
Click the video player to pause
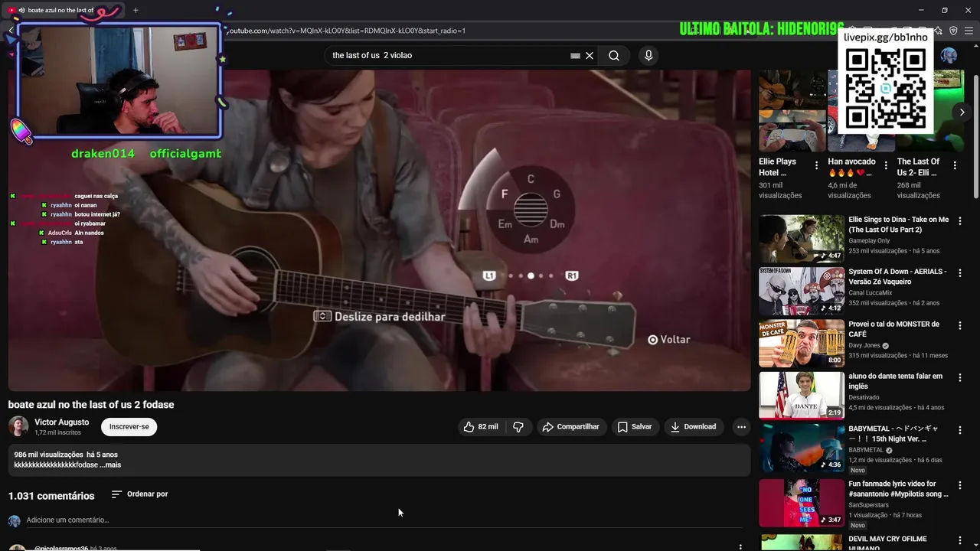[x=379, y=230]
